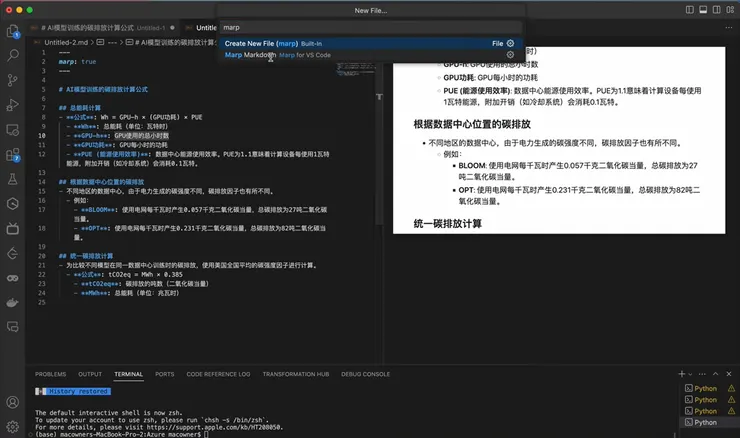This screenshot has height=438, width=740.
Task: Open the TRANSFORMATION HUB tab
Action: tap(296, 374)
